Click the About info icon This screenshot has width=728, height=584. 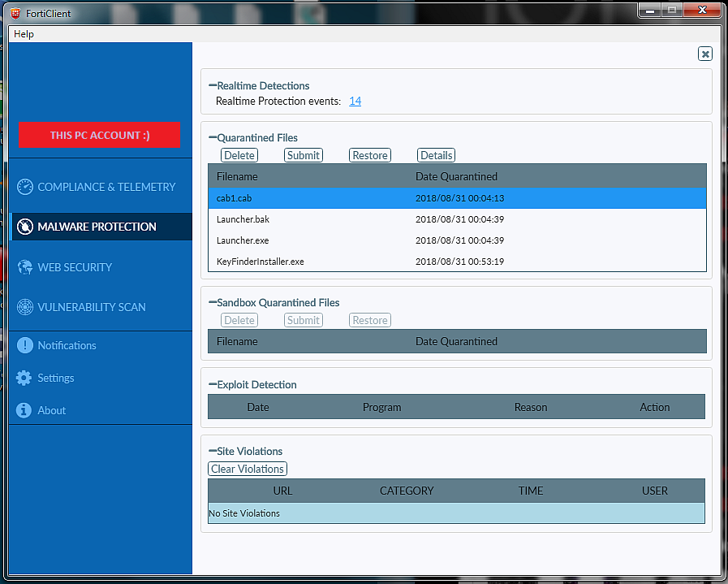(x=24, y=410)
